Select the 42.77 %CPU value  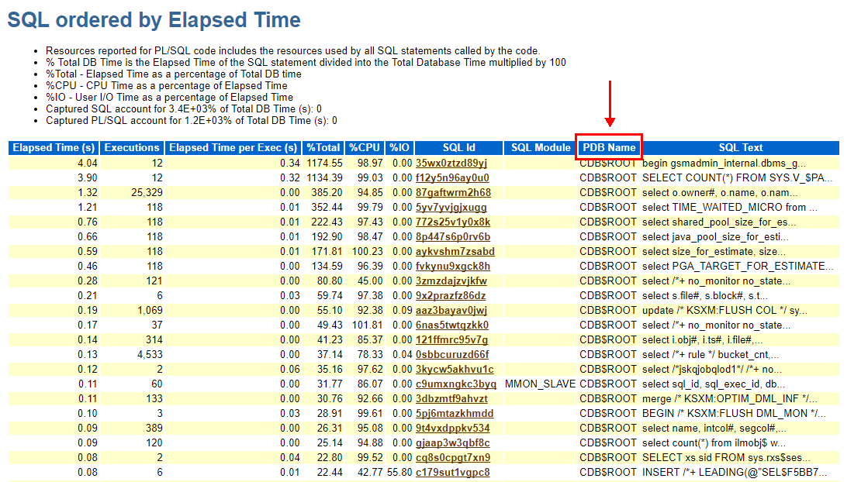click(370, 472)
